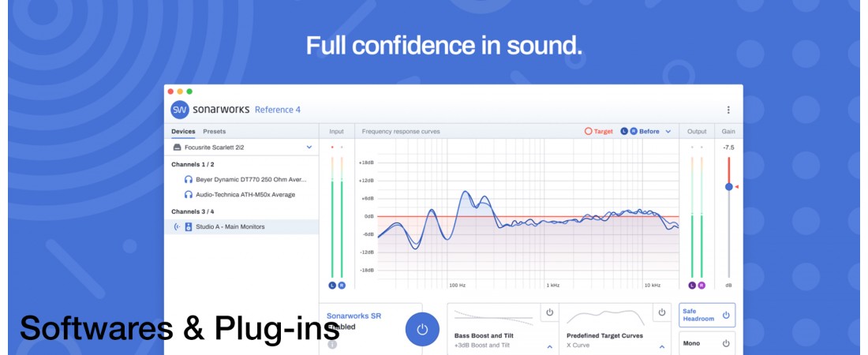Toggle the Mono power switch
The image size is (868, 355).
coord(725,343)
